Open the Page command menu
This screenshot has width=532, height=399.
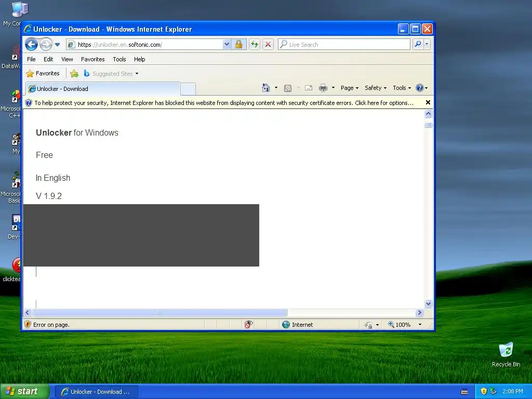[x=350, y=88]
